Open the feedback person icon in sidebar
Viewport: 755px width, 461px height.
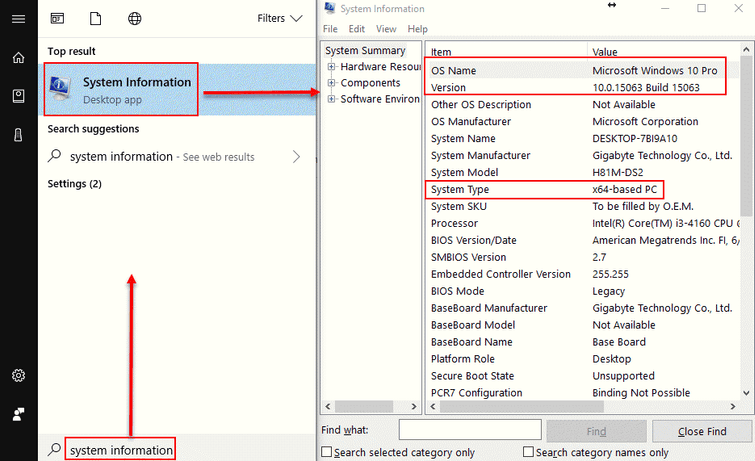click(18, 414)
